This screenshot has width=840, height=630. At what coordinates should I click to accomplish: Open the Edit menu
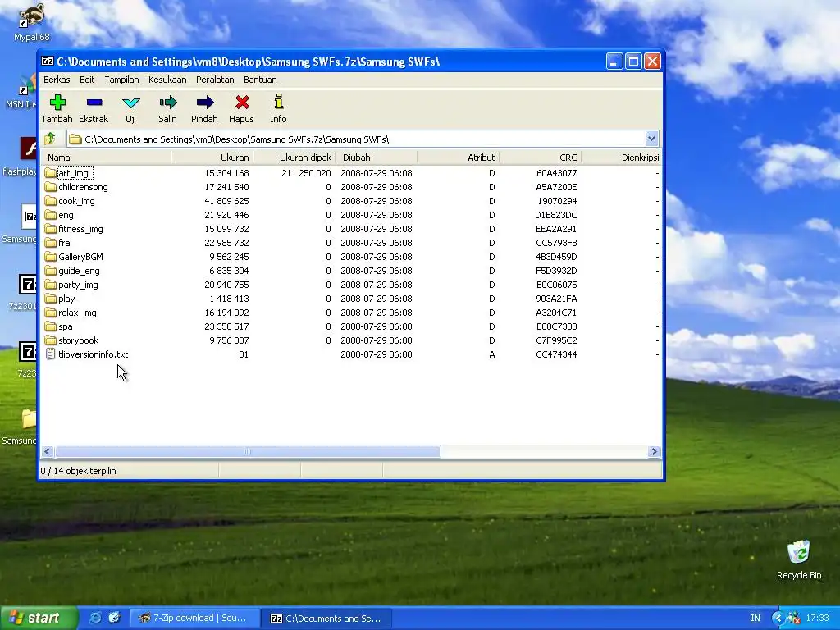pos(87,80)
